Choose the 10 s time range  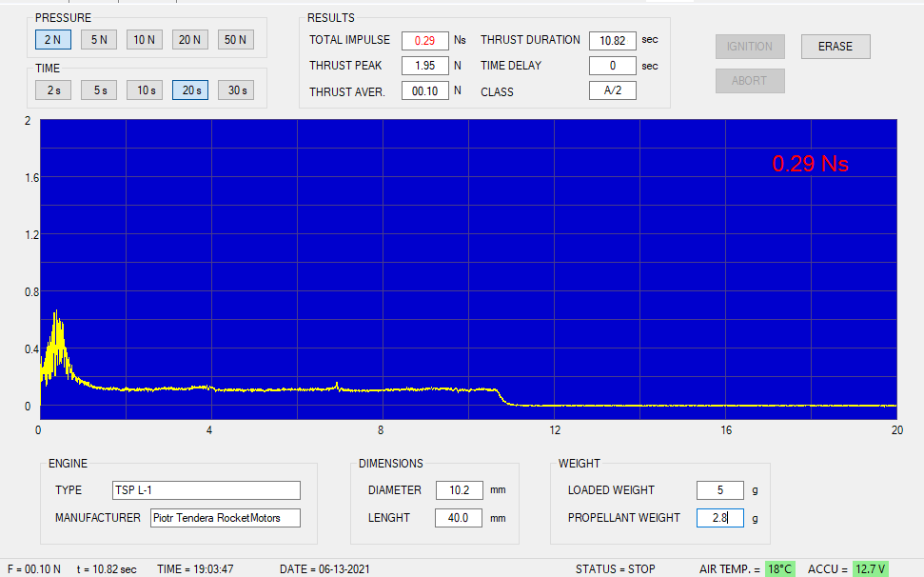point(145,90)
